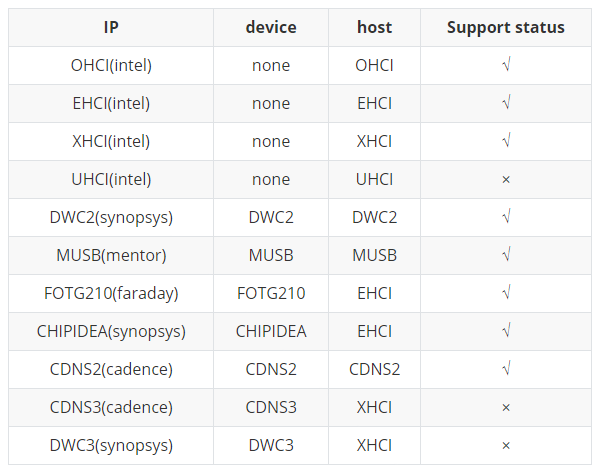
Task: Click the FOTG210 device cell
Action: point(271,293)
